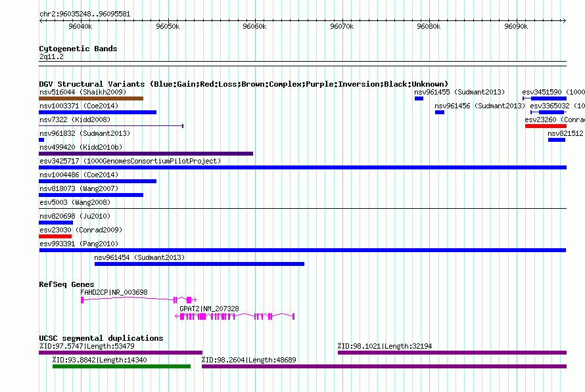Click the small blue nsv961832 gain block
The height and width of the screenshot is (392, 585).
pos(41,140)
